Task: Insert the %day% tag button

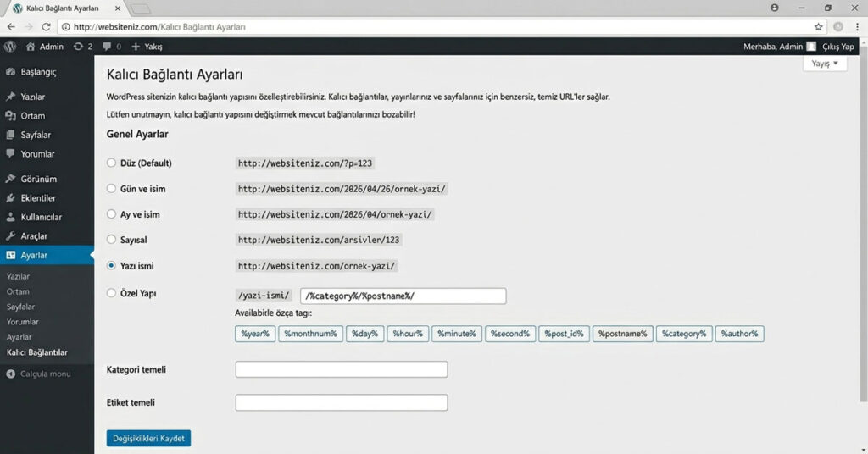Action: (364, 334)
